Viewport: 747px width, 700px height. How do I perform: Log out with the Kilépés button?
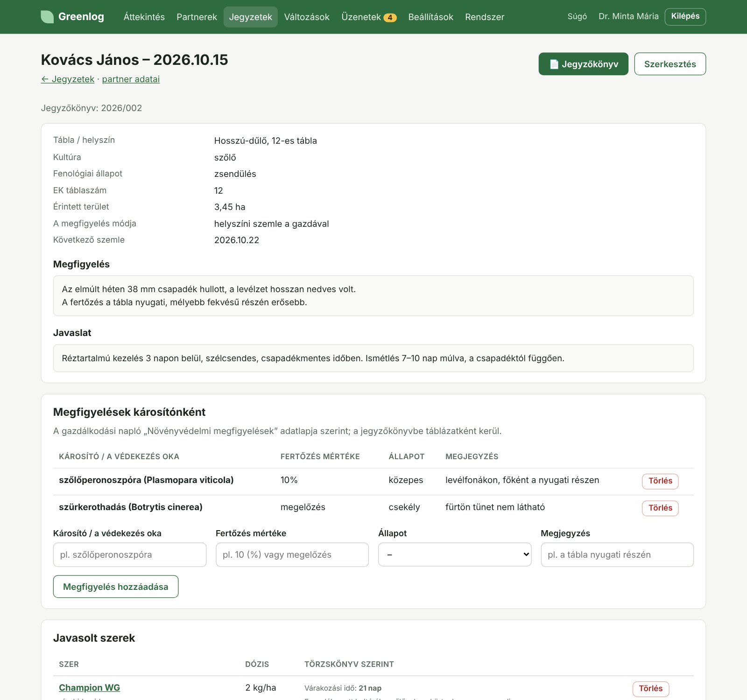(685, 16)
